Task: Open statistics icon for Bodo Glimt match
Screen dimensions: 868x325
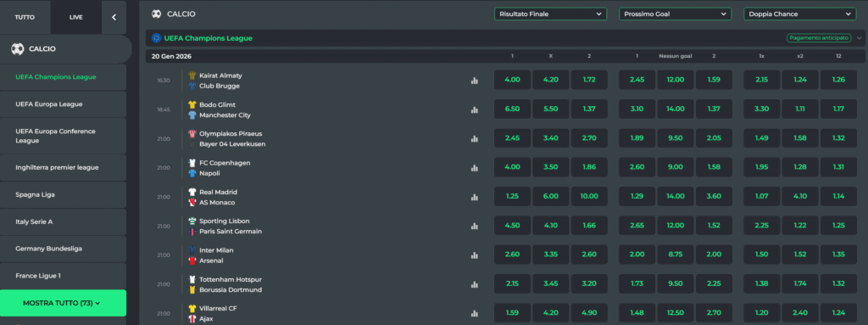Action: click(x=475, y=109)
